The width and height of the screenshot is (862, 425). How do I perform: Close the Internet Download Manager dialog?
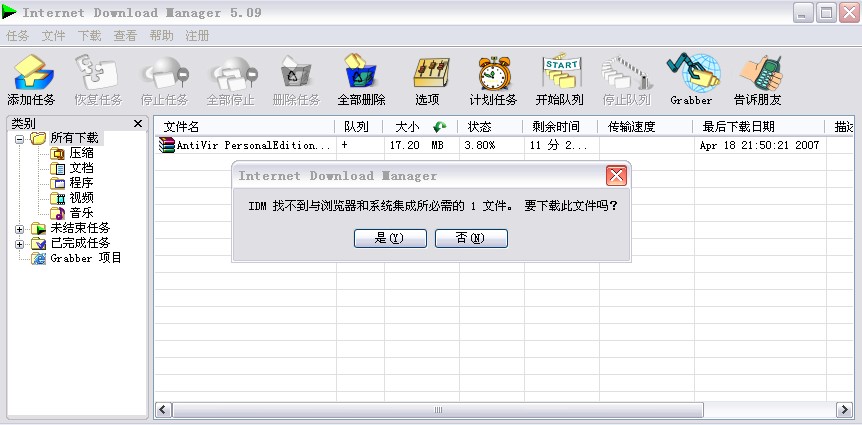[x=616, y=176]
